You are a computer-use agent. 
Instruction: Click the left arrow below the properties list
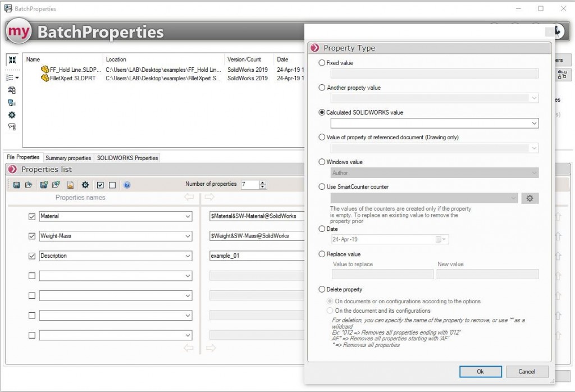pyautogui.click(x=189, y=348)
